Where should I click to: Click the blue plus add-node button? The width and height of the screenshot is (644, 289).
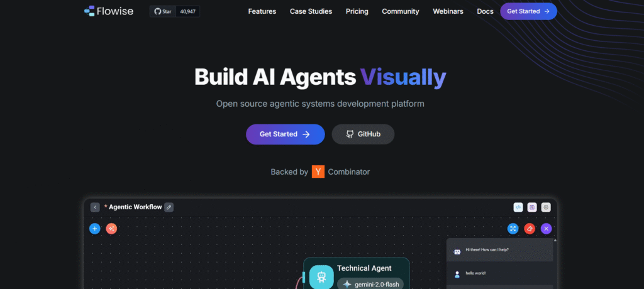95,229
